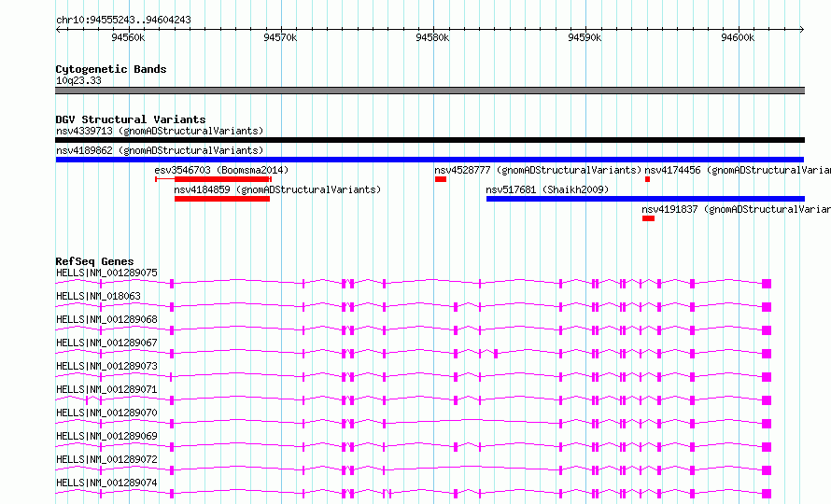
Task: Click the last exon block of NM_001289067
Action: [767, 354]
